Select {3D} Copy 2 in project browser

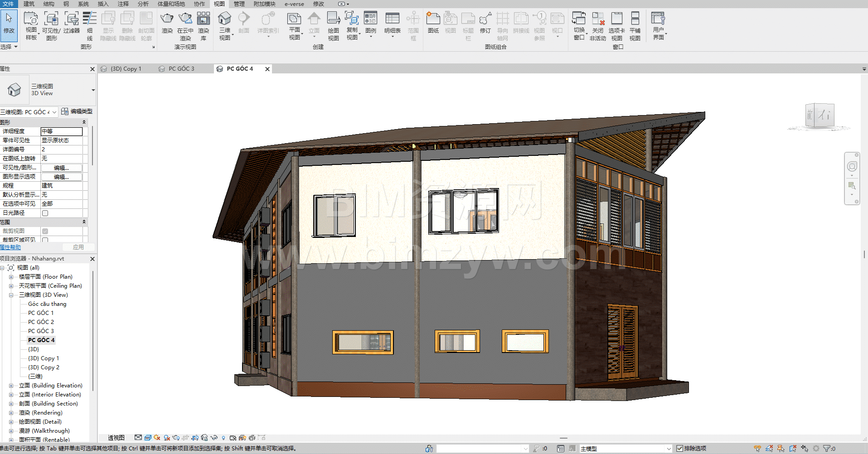(44, 367)
